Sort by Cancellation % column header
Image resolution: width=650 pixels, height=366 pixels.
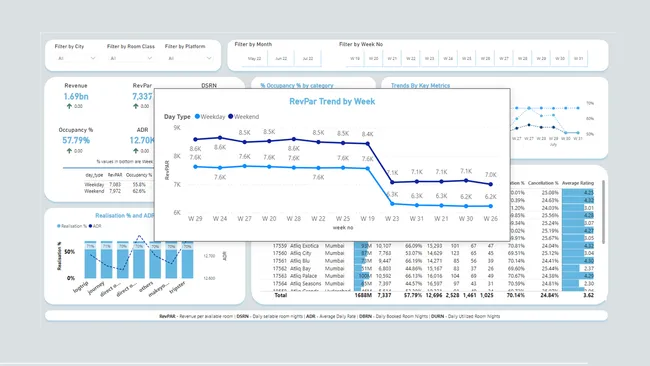[543, 183]
